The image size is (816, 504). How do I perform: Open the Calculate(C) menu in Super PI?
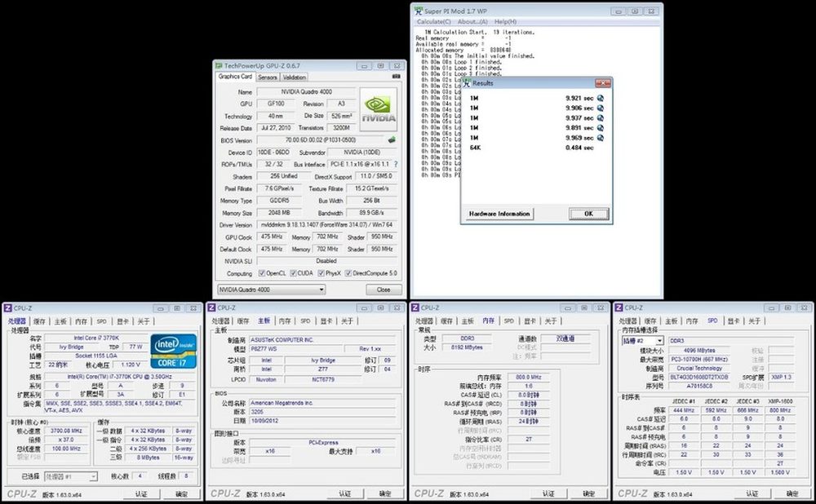tap(433, 22)
